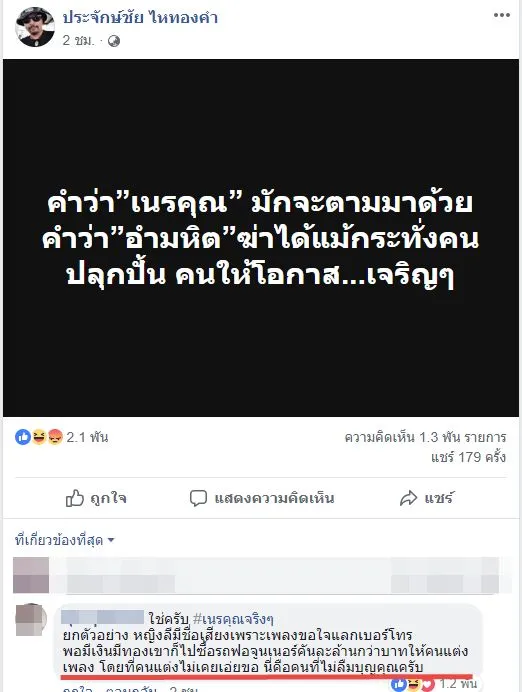This screenshot has height=692, width=522.
Task: Click the profile picture of the post author
Action: (35, 27)
